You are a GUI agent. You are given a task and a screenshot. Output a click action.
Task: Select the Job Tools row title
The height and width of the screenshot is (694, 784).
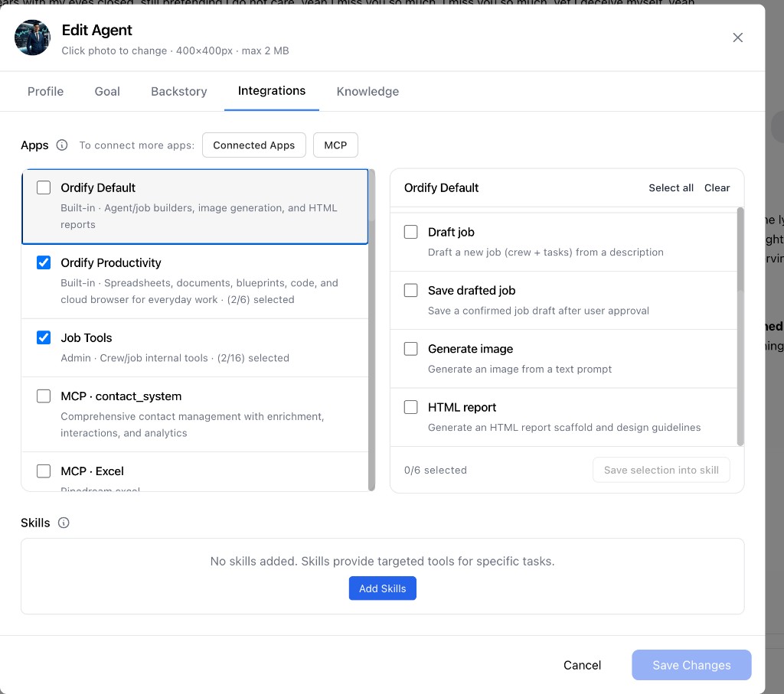pyautogui.click(x=87, y=337)
